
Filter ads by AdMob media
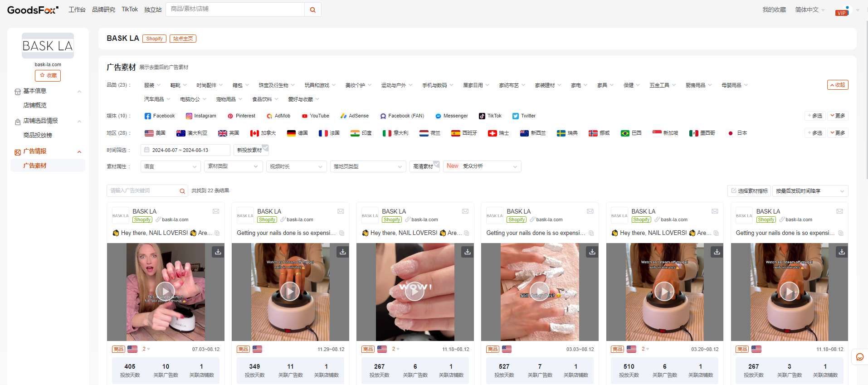coord(278,116)
